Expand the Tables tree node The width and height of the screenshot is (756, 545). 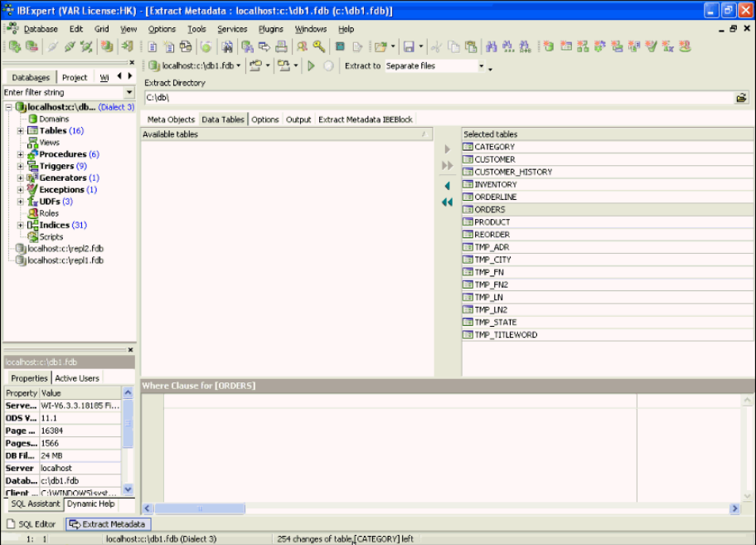click(x=21, y=131)
